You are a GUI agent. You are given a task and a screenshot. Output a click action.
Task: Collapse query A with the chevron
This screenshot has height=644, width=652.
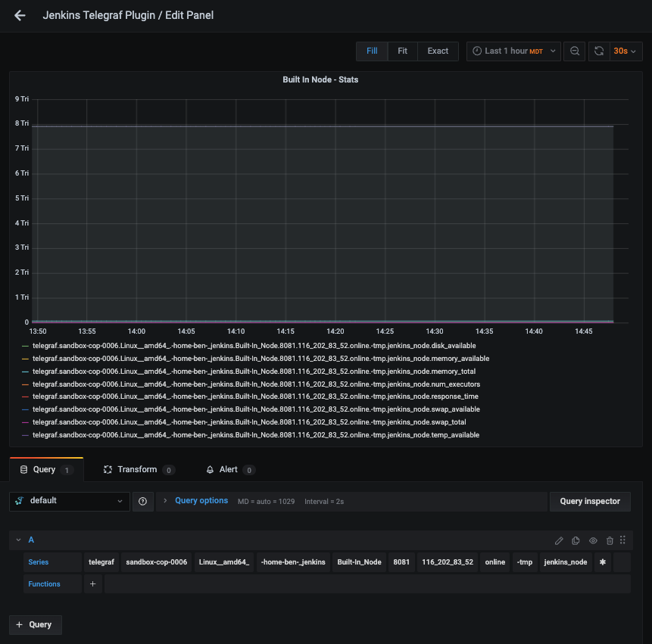[x=18, y=540]
